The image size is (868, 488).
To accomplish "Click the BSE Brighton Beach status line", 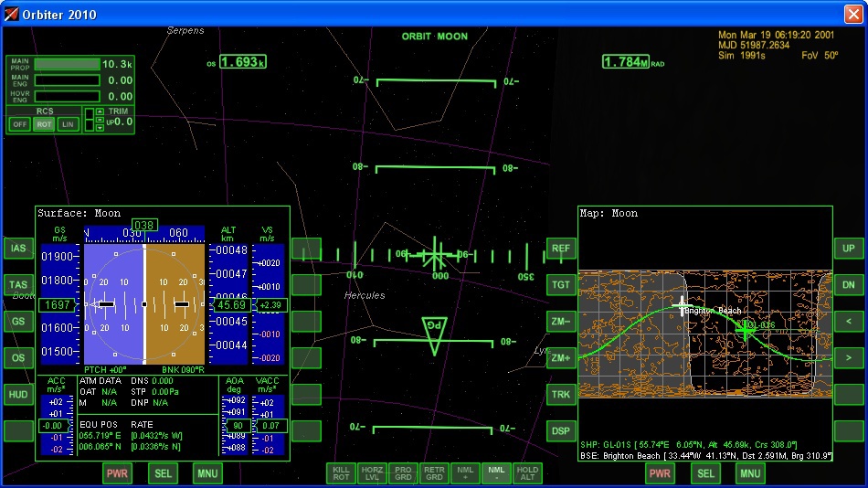I will point(705,456).
